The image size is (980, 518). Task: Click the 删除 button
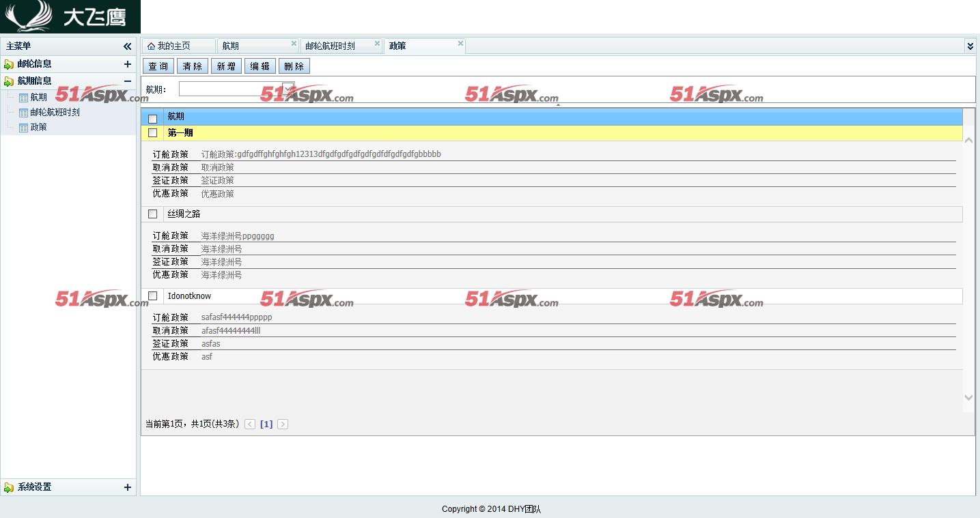coord(294,66)
